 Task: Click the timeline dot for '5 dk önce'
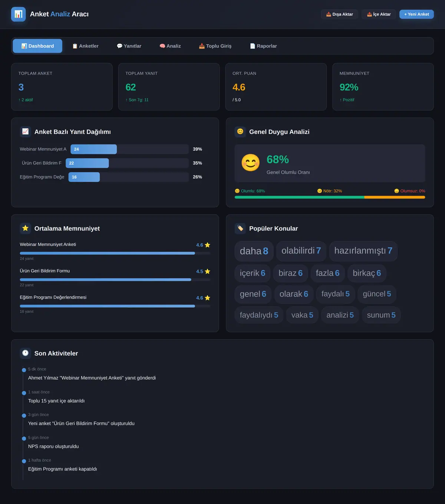click(24, 370)
